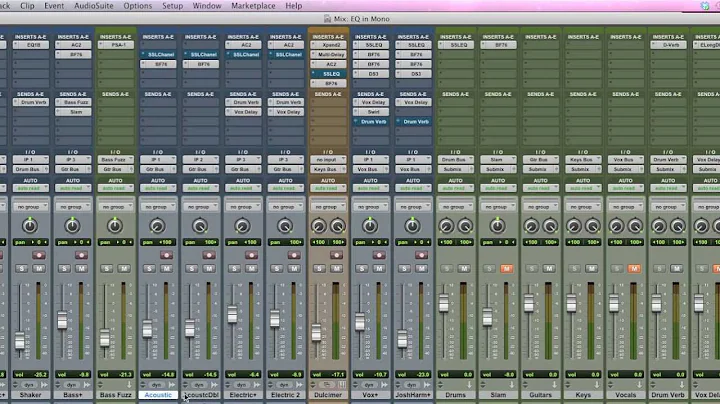Click the Slam track pan knob
Image resolution: width=720 pixels, height=404 pixels.
pos(497,225)
